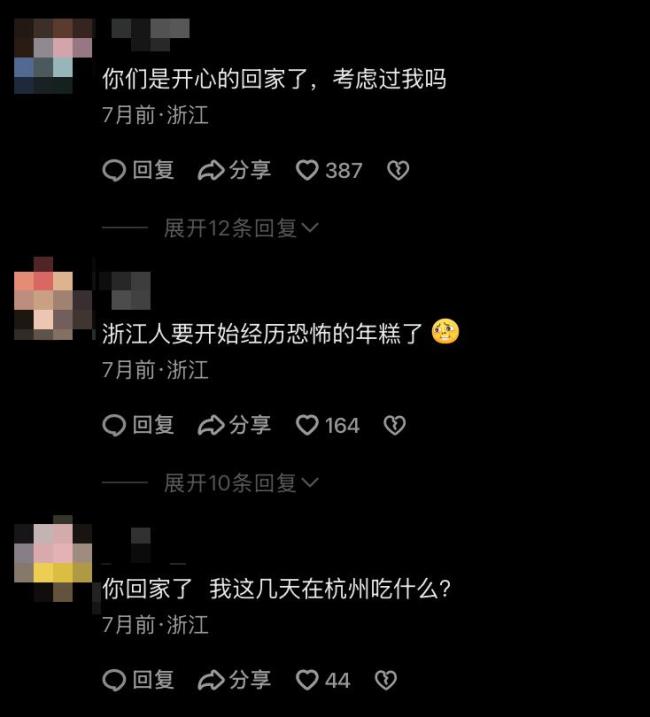Share the first comment via arrow icon
Viewport: 650px width, 717px height.
(211, 171)
